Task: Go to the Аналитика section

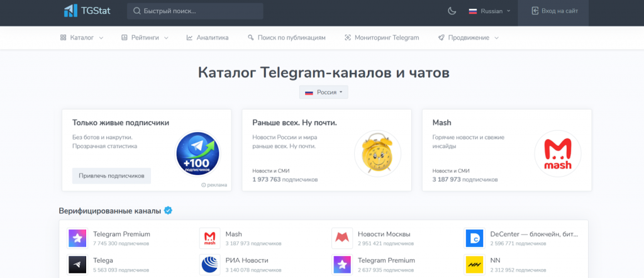Action: click(x=208, y=38)
